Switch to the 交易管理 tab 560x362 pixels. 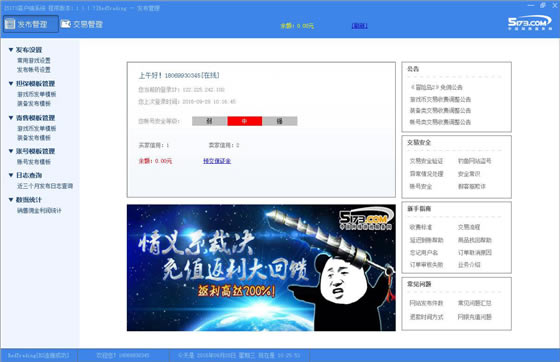tap(82, 24)
